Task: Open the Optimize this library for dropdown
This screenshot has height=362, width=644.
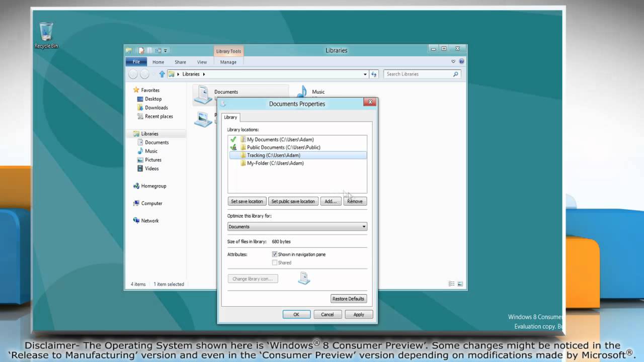Action: pos(297,227)
